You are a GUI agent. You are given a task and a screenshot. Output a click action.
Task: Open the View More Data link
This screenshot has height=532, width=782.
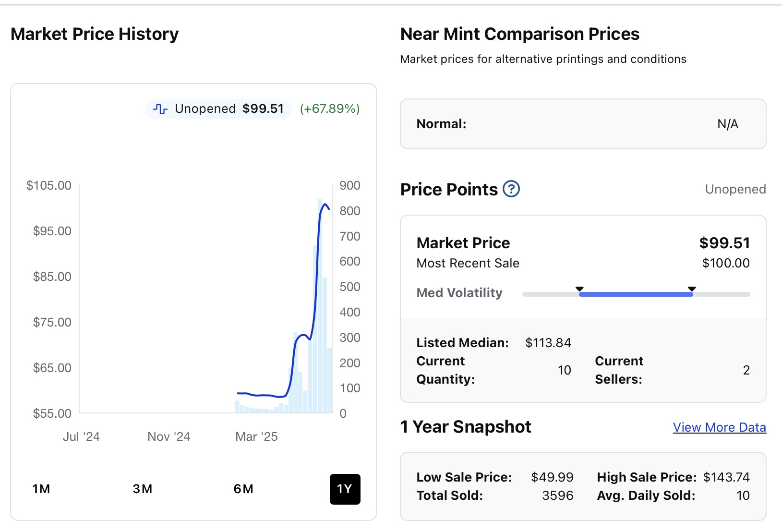tap(719, 427)
